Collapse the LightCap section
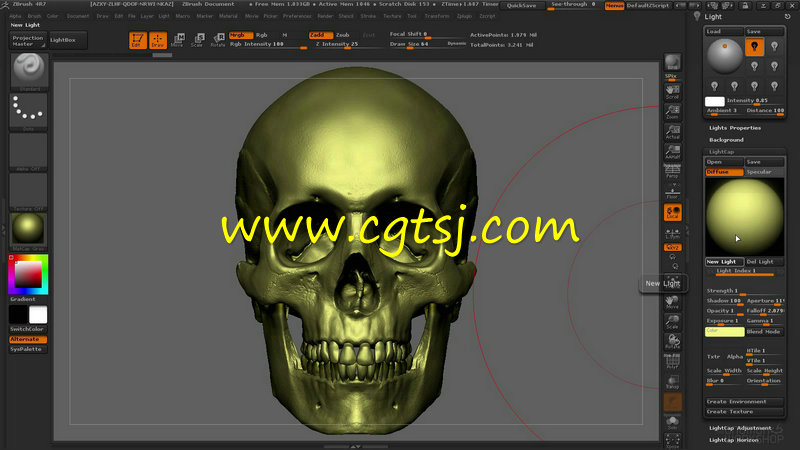 (x=721, y=152)
